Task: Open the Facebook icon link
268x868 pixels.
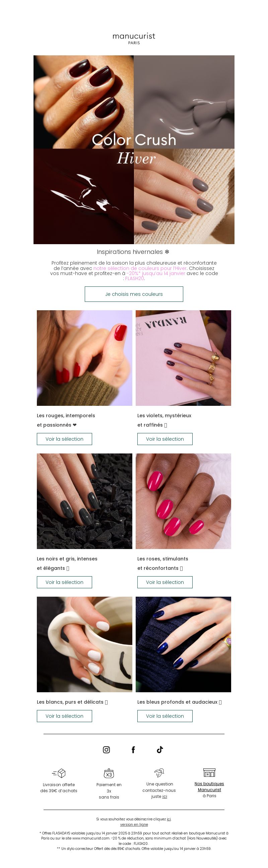Action: [133, 749]
